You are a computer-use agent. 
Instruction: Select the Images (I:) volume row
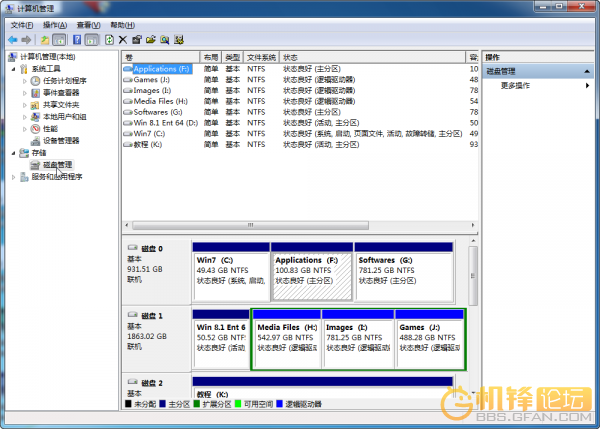[300, 90]
